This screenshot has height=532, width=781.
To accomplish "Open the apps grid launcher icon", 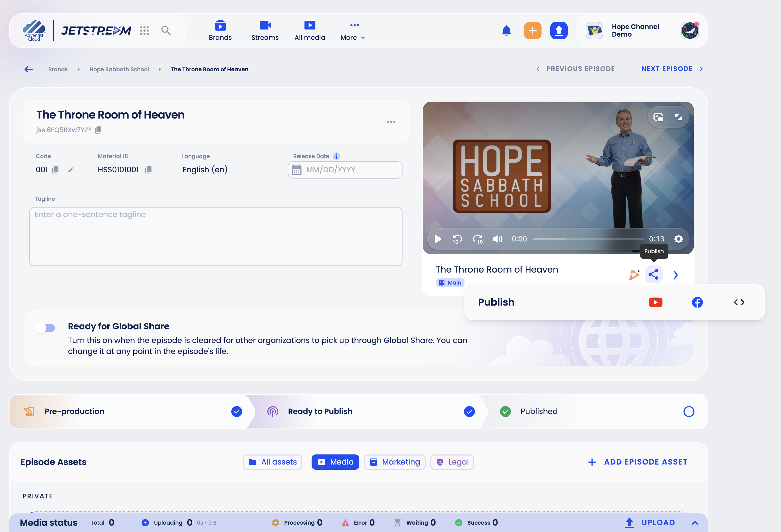I will coord(144,31).
